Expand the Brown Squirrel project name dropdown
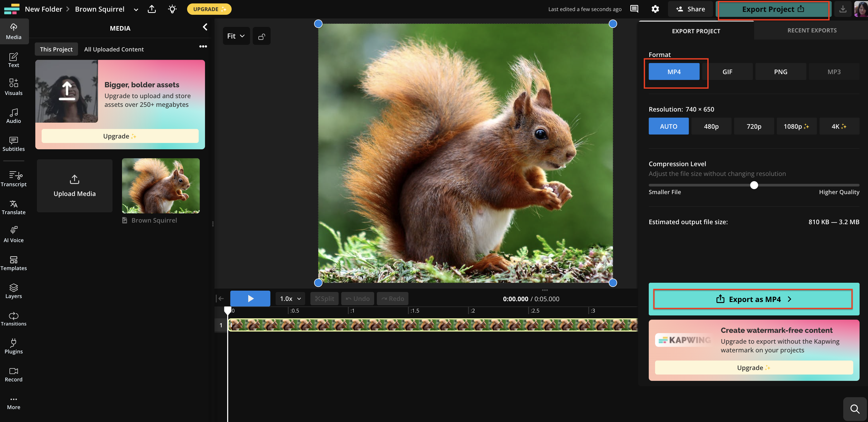 [136, 9]
